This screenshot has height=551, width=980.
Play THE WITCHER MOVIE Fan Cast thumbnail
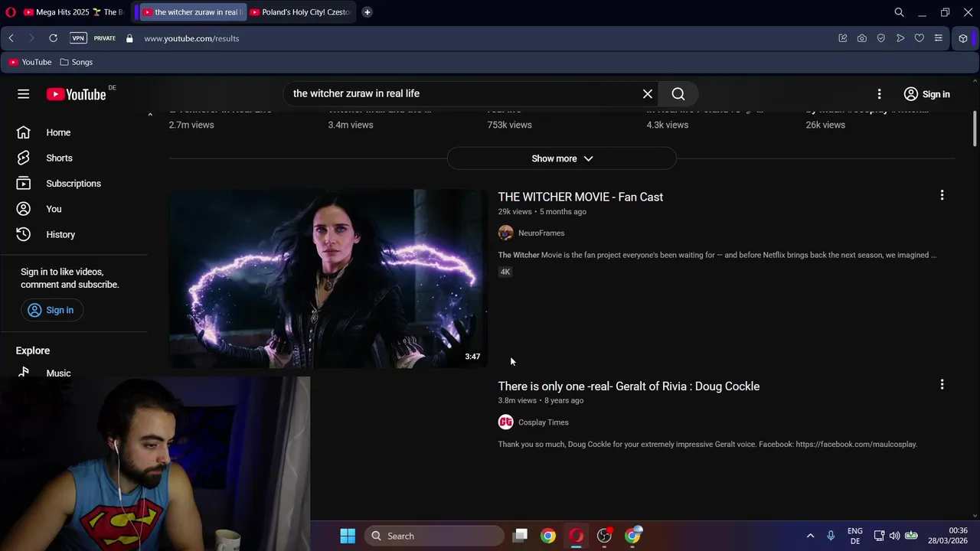[328, 279]
